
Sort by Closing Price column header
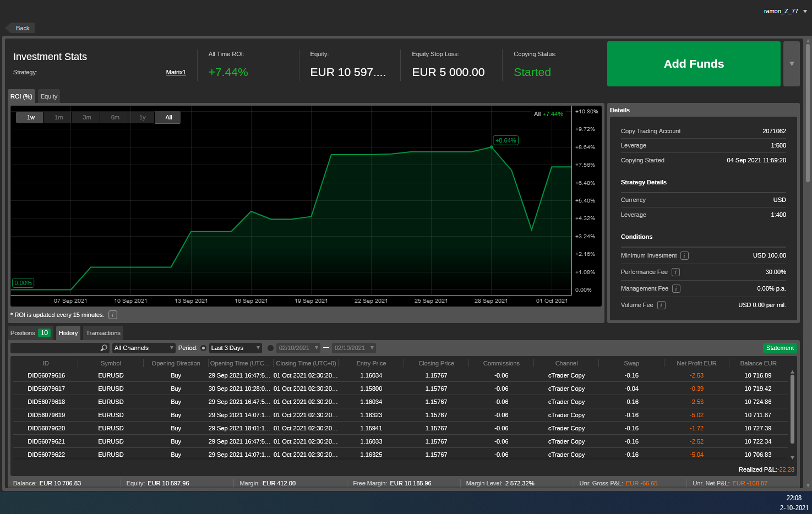[x=436, y=363]
